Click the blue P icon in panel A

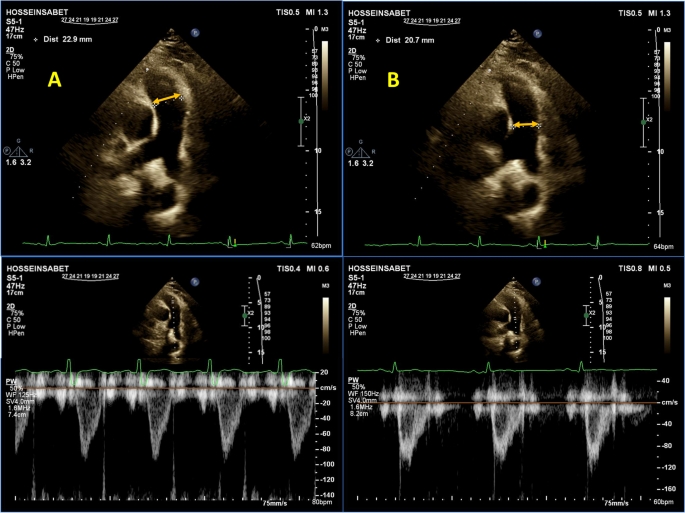195,33
